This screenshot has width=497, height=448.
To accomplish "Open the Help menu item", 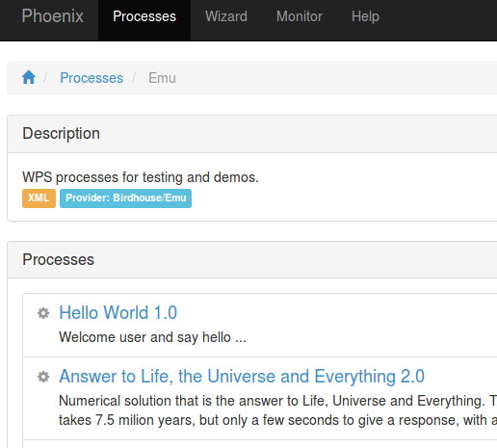I will (x=365, y=16).
